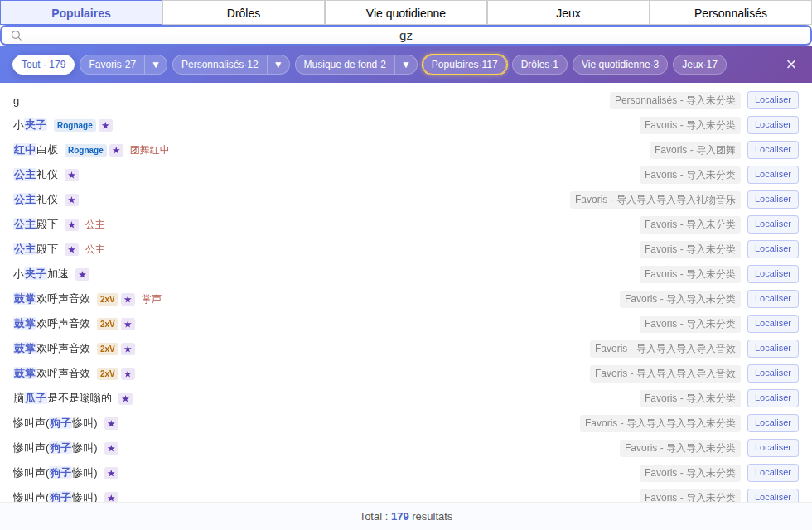Click the Rognage badge on 小夹子
The height and width of the screenshot is (530, 812).
tap(75, 125)
